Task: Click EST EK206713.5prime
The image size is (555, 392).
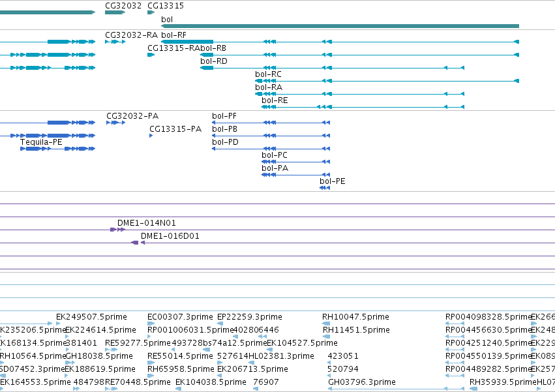Action: point(252,369)
